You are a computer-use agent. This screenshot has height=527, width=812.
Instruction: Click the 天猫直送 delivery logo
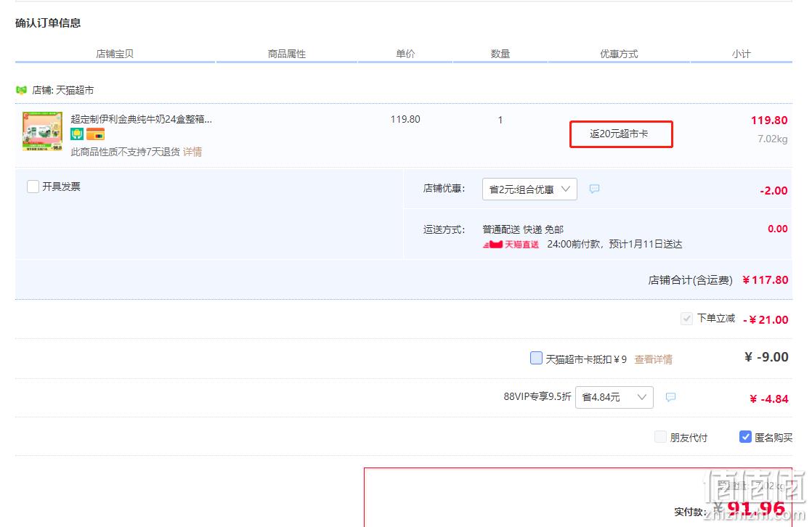click(511, 245)
